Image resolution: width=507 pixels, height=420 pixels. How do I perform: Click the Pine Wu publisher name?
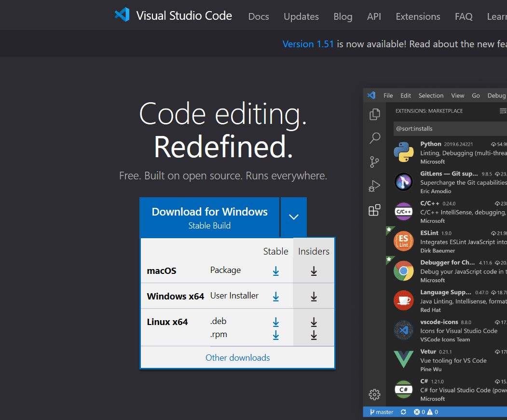[x=431, y=369]
